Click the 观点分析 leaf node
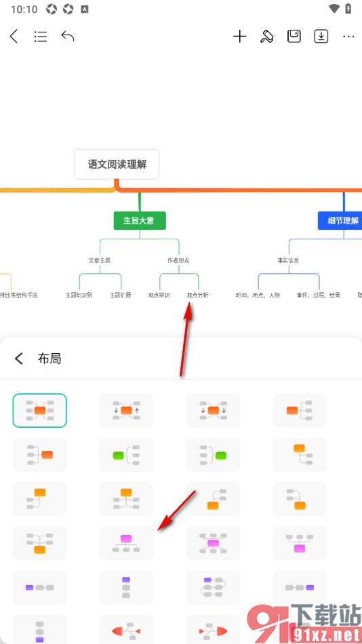Viewport: 362px width, 644px height. 198,295
